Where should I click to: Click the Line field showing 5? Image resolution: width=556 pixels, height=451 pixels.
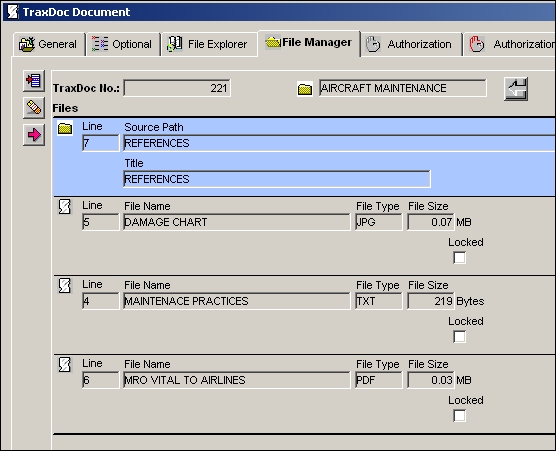pos(101,222)
